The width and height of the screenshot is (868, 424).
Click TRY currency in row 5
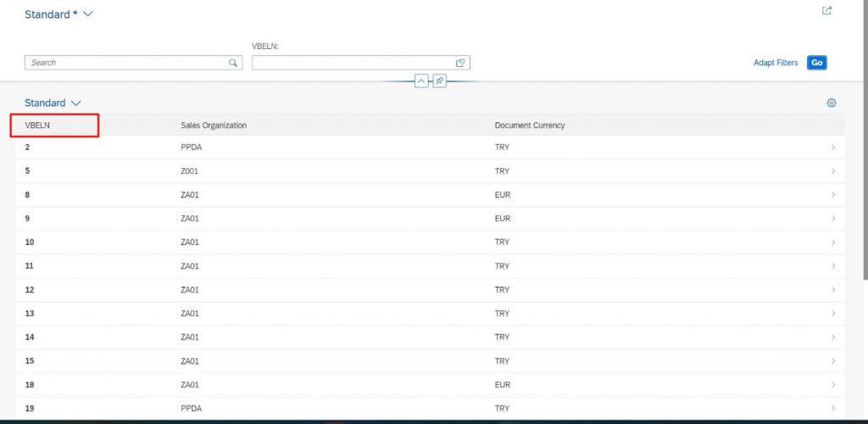pyautogui.click(x=502, y=171)
